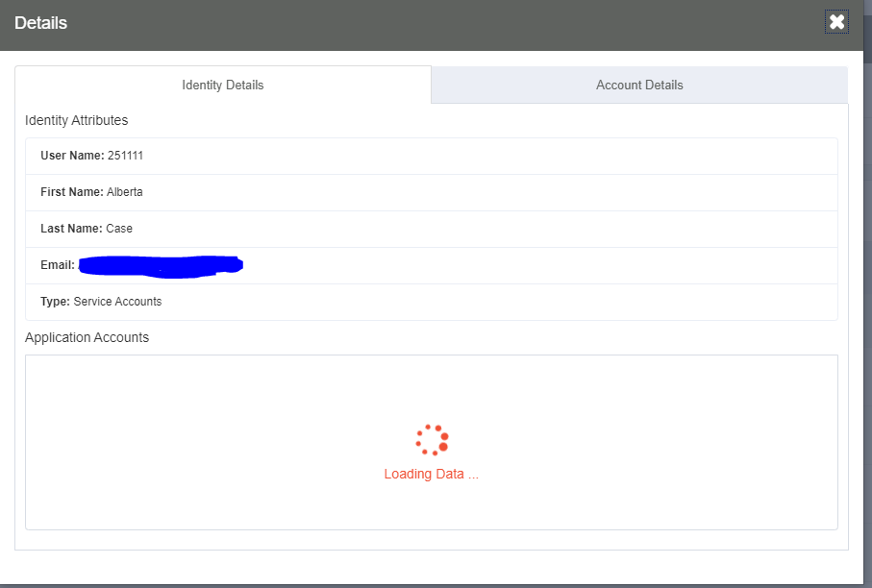The image size is (872, 588).
Task: Switch to the Account Details tab
Action: (639, 85)
